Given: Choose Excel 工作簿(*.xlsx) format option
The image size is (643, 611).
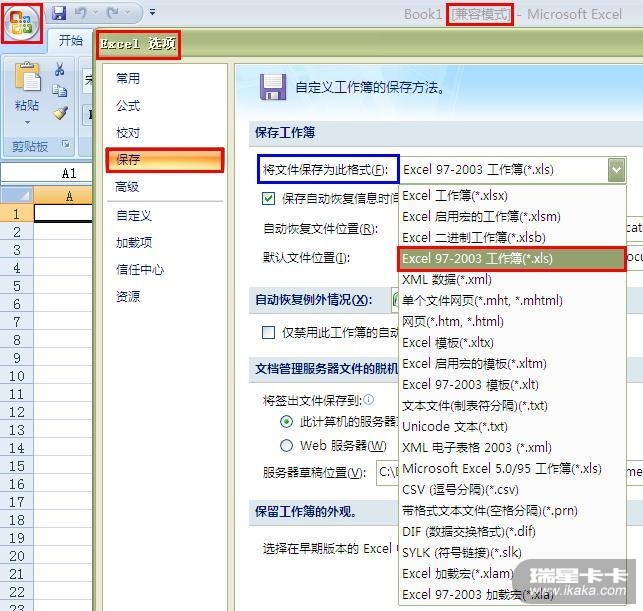Looking at the screenshot, I should click(x=512, y=196).
